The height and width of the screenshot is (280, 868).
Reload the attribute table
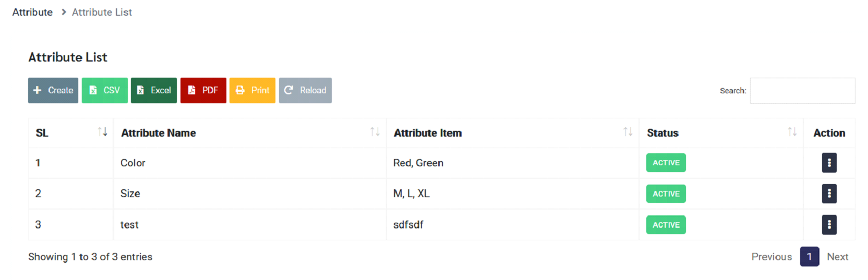305,90
